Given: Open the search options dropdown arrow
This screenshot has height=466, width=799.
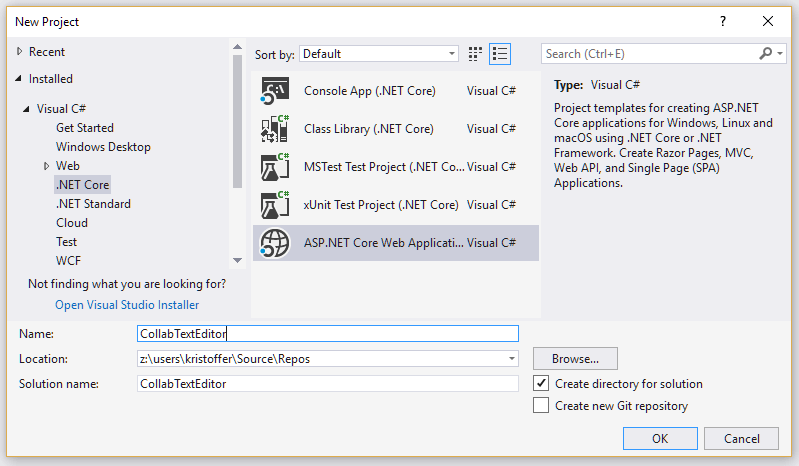Looking at the screenshot, I should pos(780,53).
